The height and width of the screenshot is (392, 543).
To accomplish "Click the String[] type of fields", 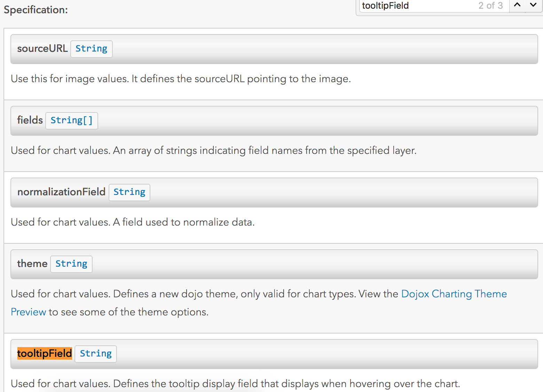I will click(71, 120).
